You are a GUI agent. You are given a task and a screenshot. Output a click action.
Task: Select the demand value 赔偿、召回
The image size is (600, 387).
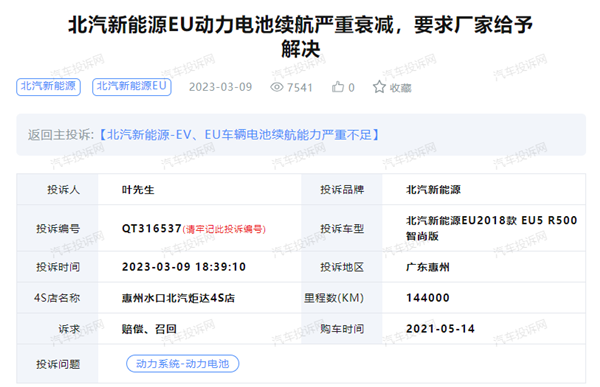pyautogui.click(x=149, y=329)
